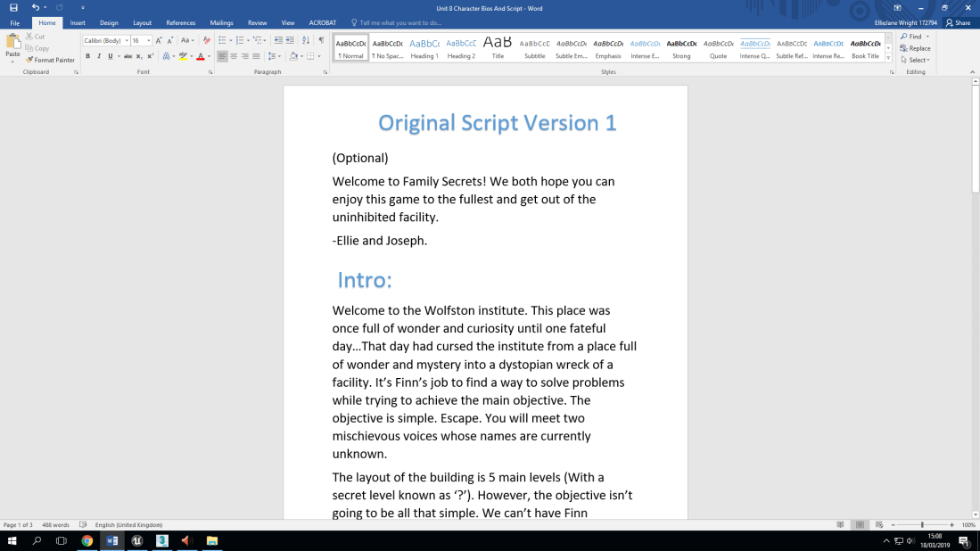
Task: Switch to the Insert ribbon tab
Action: point(76,23)
